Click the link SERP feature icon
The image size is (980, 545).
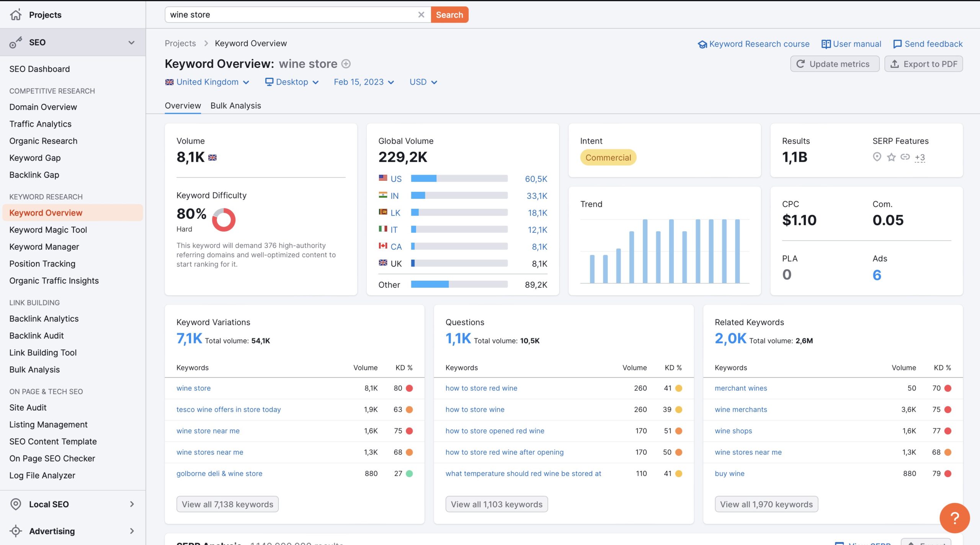click(x=905, y=157)
